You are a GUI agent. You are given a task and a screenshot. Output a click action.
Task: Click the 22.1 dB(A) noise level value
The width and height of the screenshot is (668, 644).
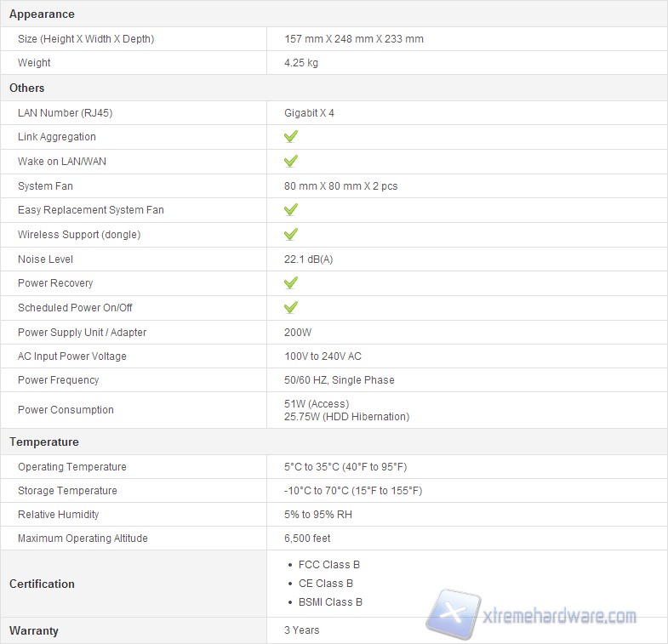click(x=308, y=259)
